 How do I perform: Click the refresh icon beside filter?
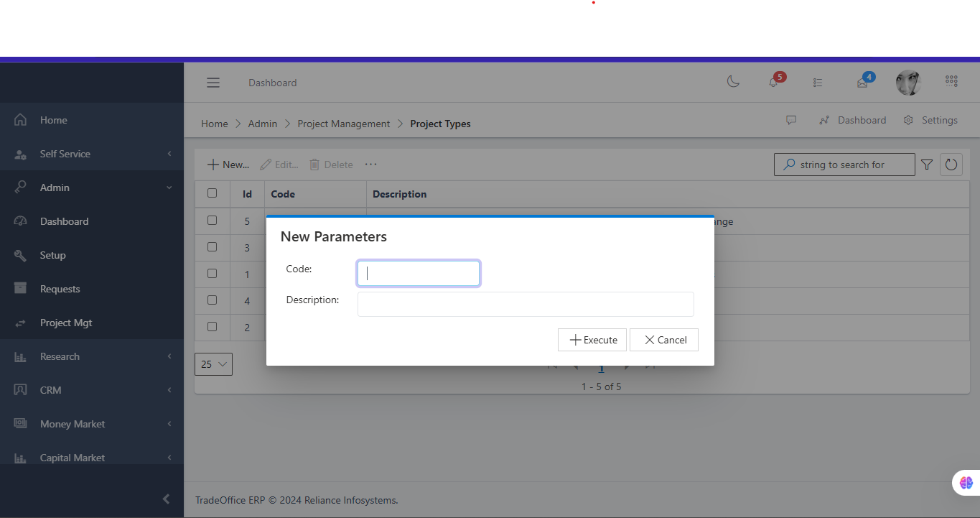[951, 165]
